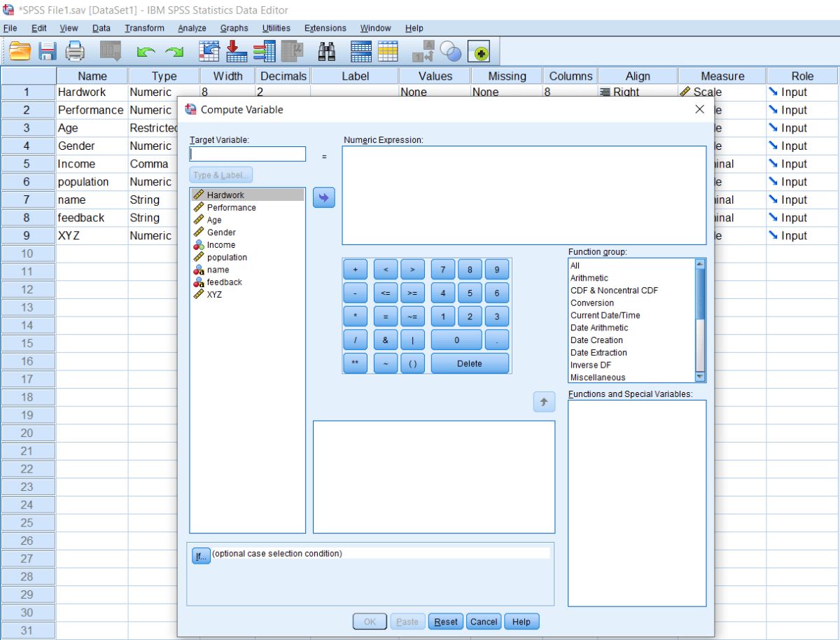Click the parentheses () keypad button

pos(412,363)
